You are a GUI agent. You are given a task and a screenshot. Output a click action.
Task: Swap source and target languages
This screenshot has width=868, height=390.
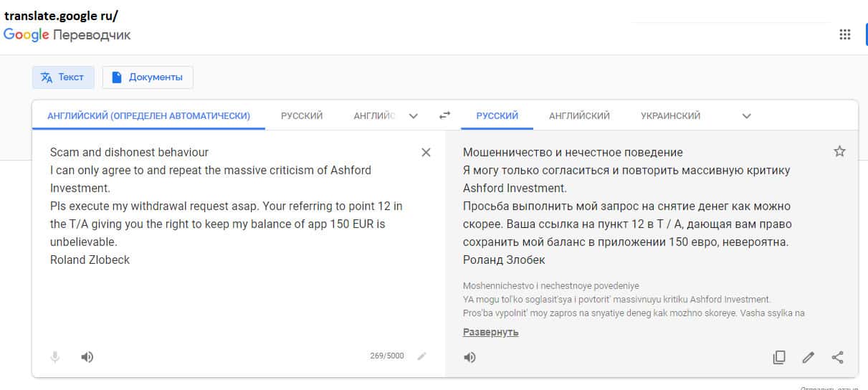tap(445, 115)
